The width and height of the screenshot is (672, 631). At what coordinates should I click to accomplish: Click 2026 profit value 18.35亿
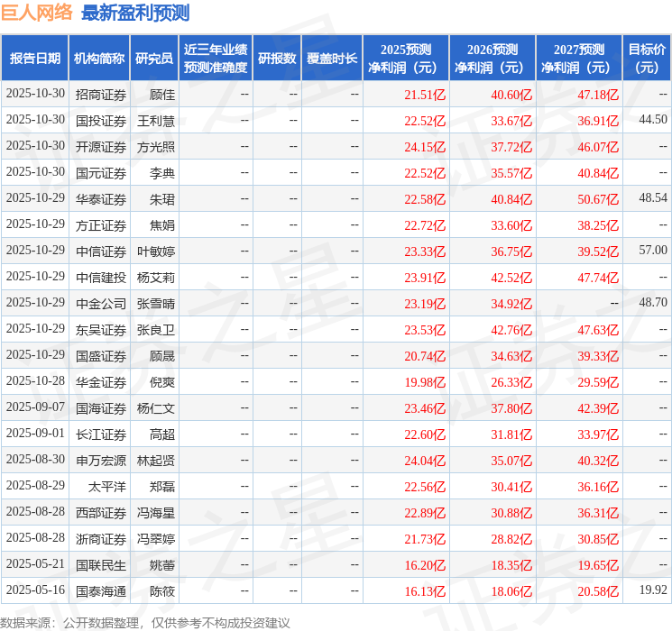[511, 565]
